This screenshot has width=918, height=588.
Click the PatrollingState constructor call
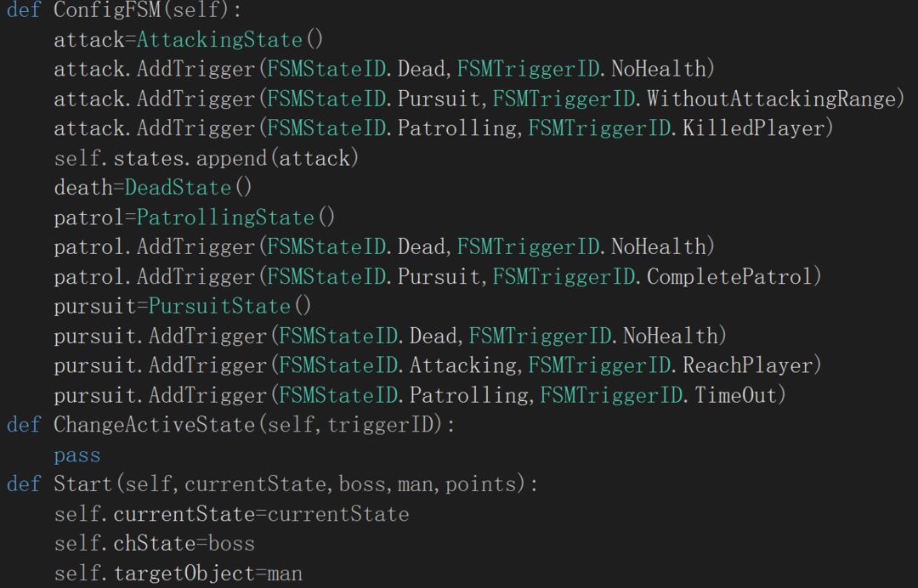pos(235,218)
